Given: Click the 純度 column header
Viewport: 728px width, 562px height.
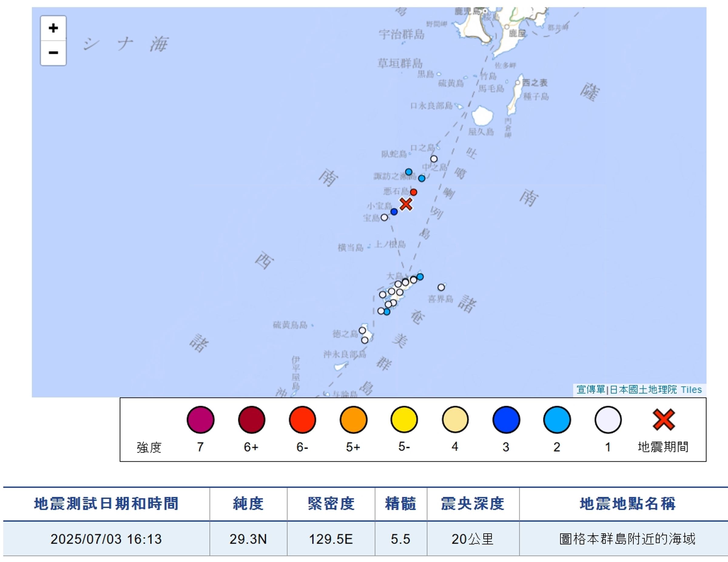Looking at the screenshot, I should point(248,503).
